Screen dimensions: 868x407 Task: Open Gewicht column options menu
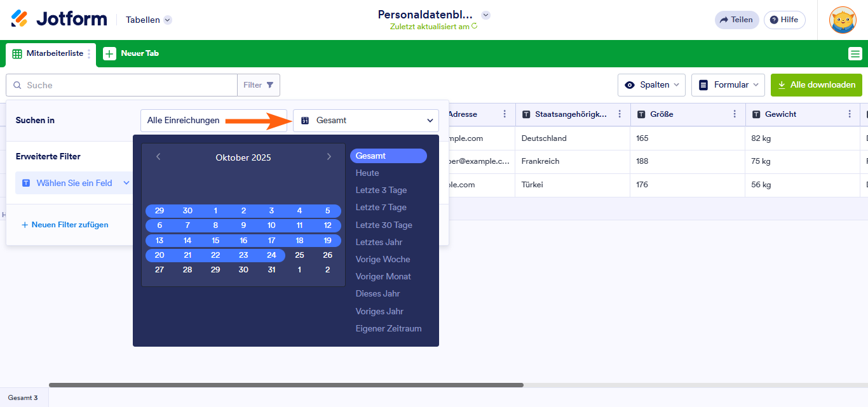[x=850, y=114]
